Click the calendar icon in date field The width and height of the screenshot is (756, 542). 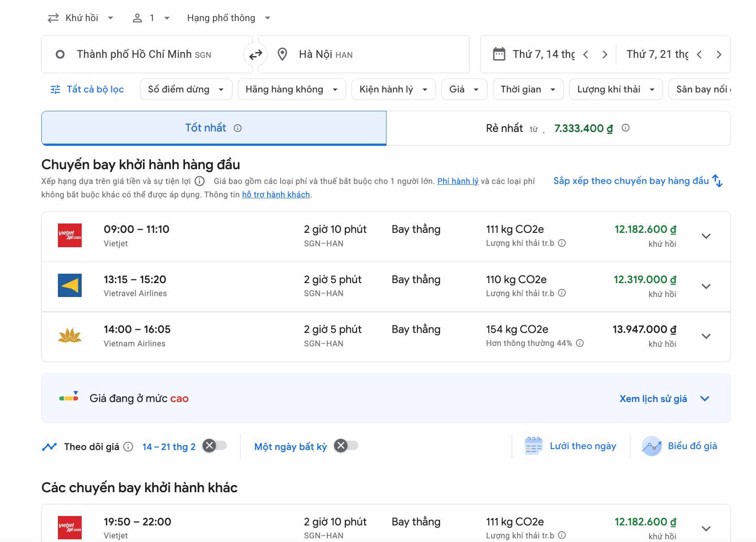click(x=499, y=54)
